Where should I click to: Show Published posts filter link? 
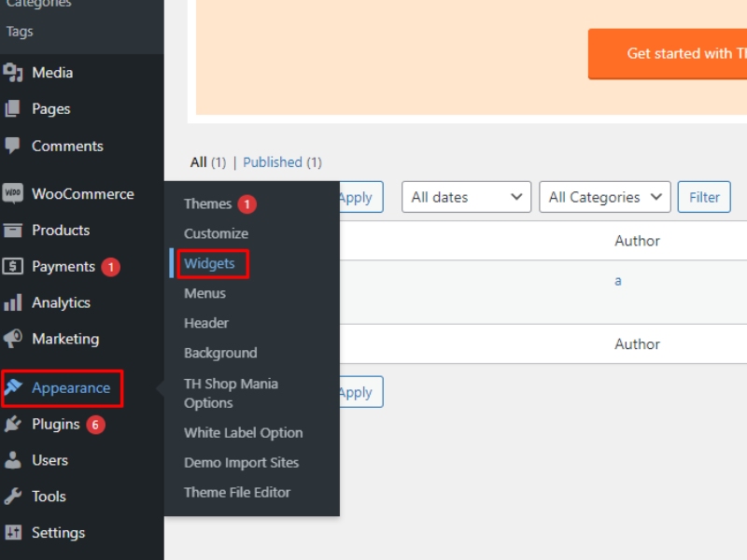click(x=273, y=161)
